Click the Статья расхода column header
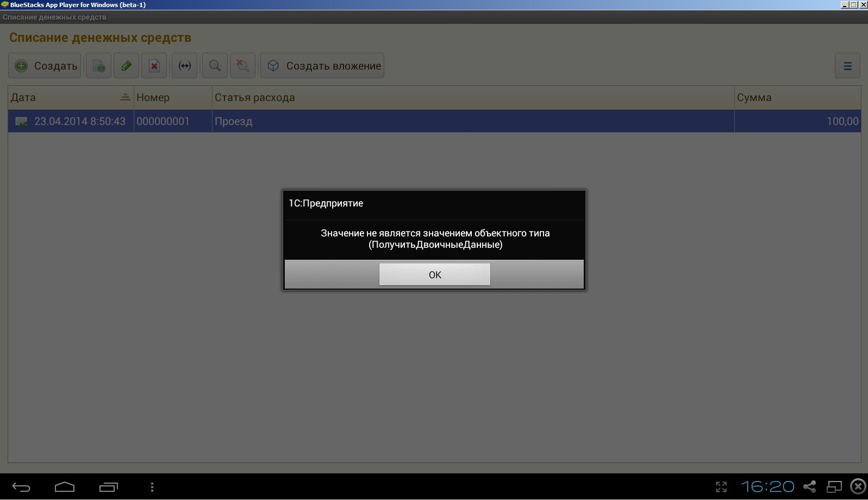Viewport: 868px width, 500px height. (472, 98)
